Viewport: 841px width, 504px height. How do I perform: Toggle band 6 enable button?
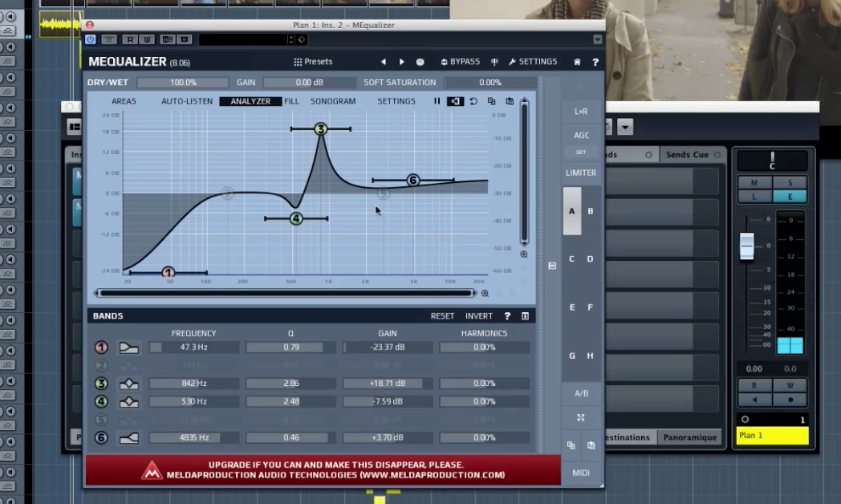(x=101, y=437)
